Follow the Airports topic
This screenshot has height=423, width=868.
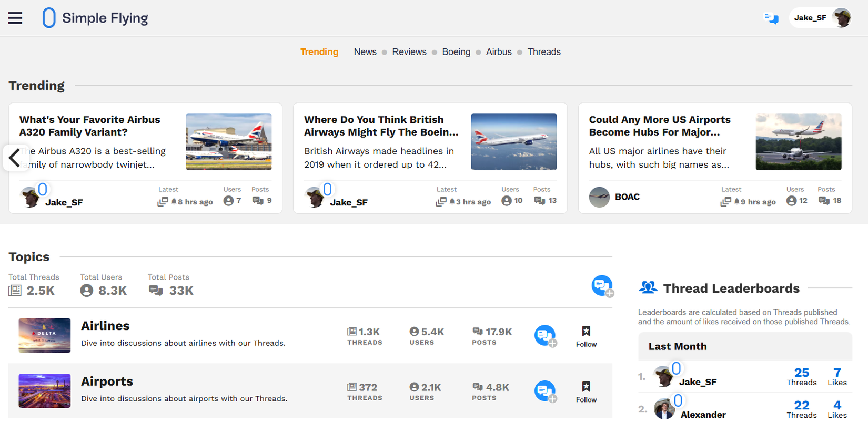[586, 393]
